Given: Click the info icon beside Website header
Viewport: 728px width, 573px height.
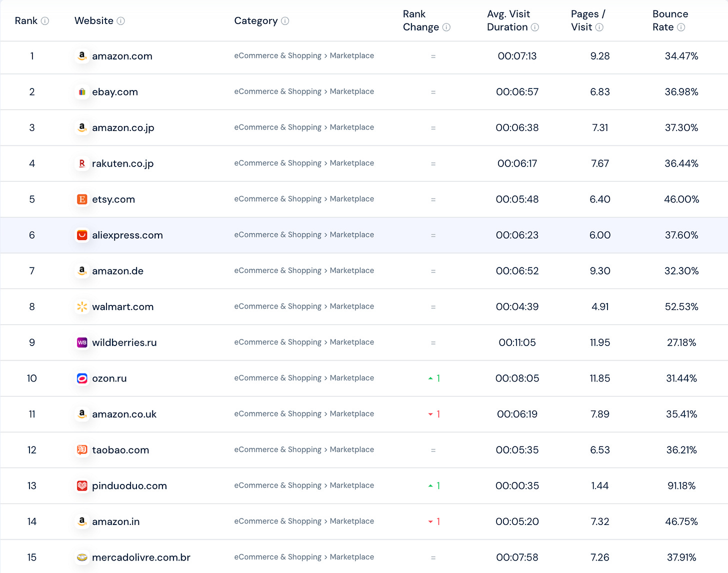Looking at the screenshot, I should point(121,21).
